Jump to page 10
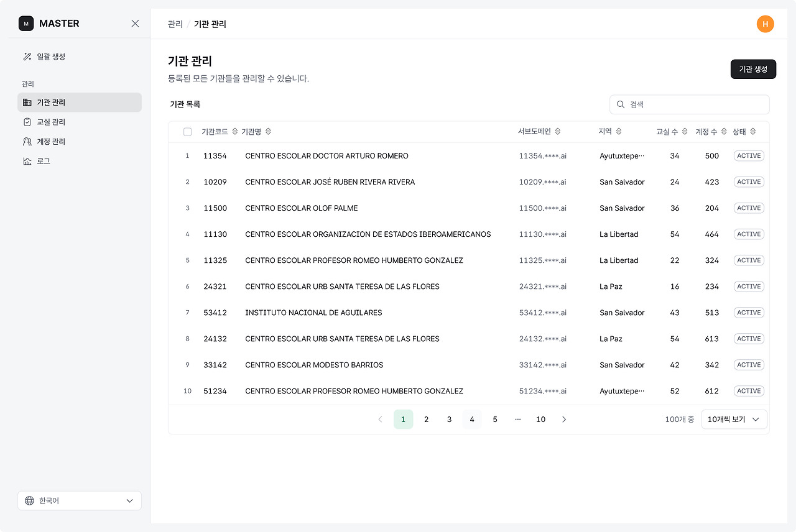796x532 pixels. point(541,420)
